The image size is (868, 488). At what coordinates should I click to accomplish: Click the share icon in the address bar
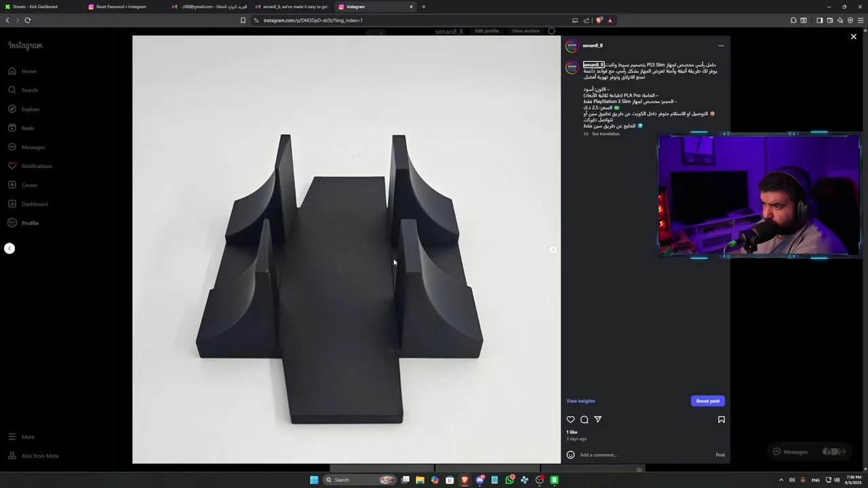pos(587,20)
